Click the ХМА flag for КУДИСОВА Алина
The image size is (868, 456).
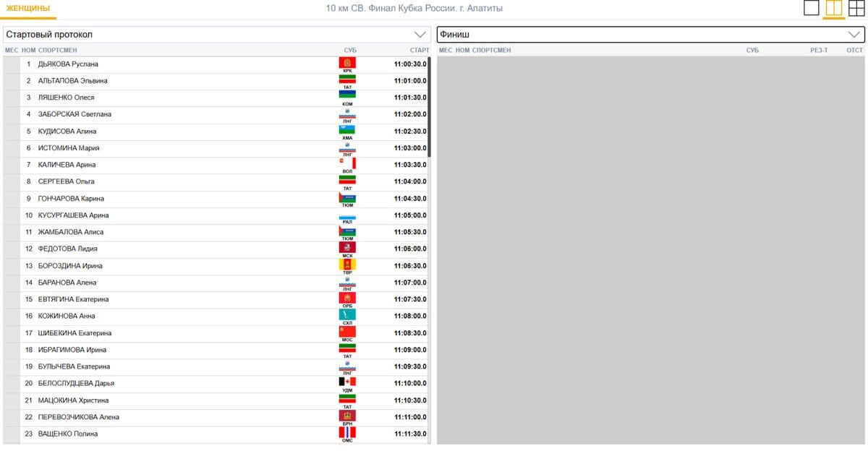pyautogui.click(x=347, y=130)
